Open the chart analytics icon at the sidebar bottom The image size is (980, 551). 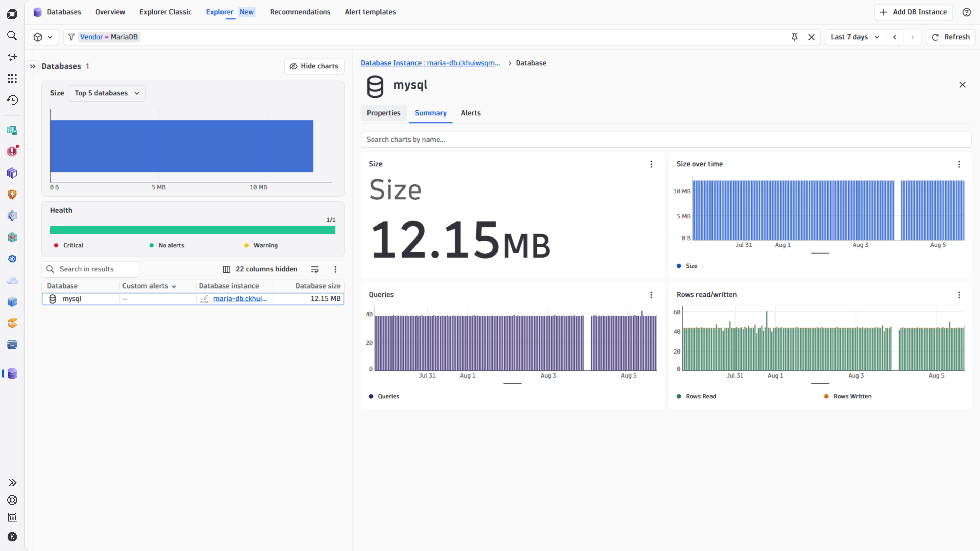pos(12,517)
